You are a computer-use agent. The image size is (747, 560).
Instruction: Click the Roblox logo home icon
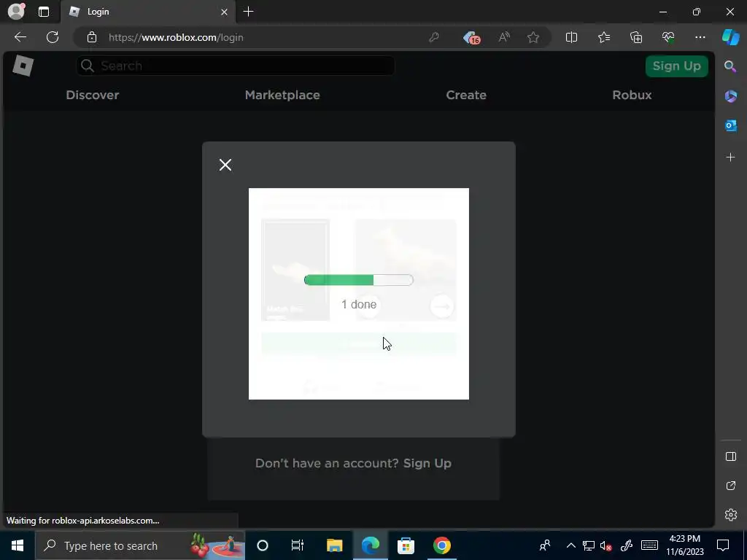coord(23,66)
